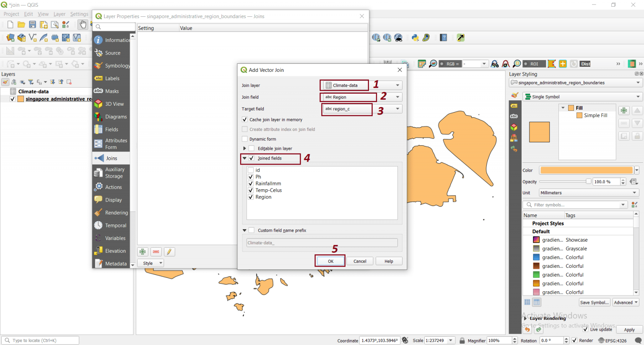Open the Settings menu

(x=79, y=14)
